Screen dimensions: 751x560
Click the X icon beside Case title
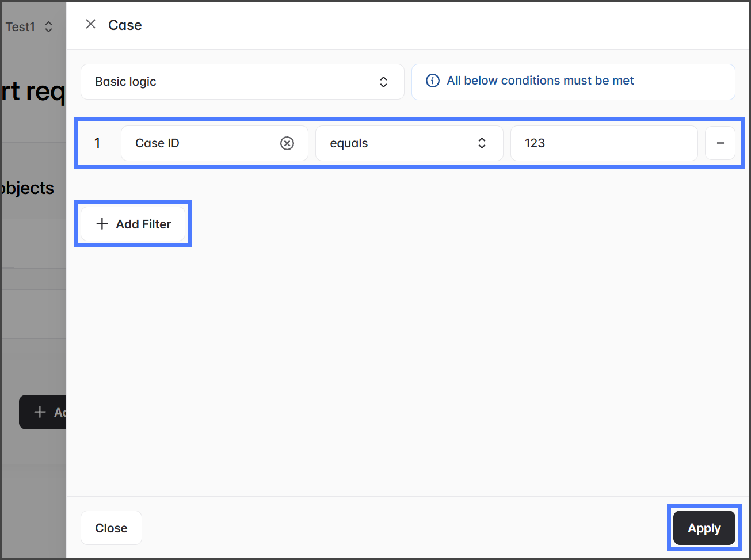click(90, 24)
